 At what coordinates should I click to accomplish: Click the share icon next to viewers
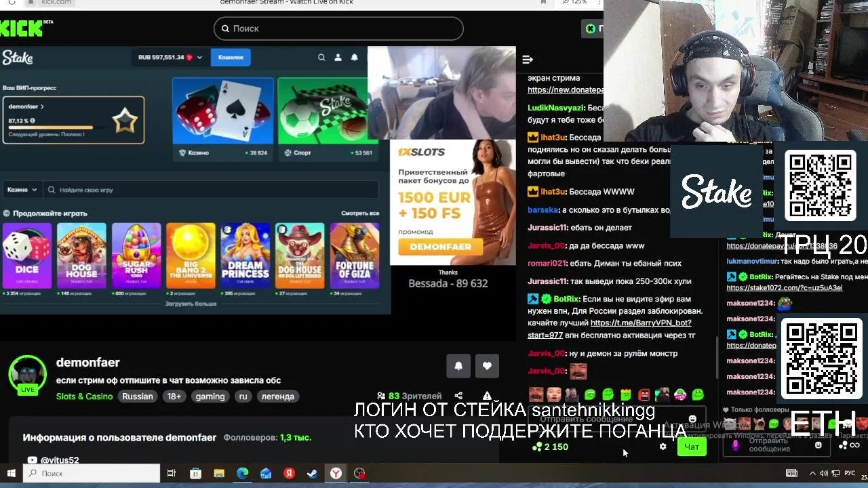click(x=458, y=396)
